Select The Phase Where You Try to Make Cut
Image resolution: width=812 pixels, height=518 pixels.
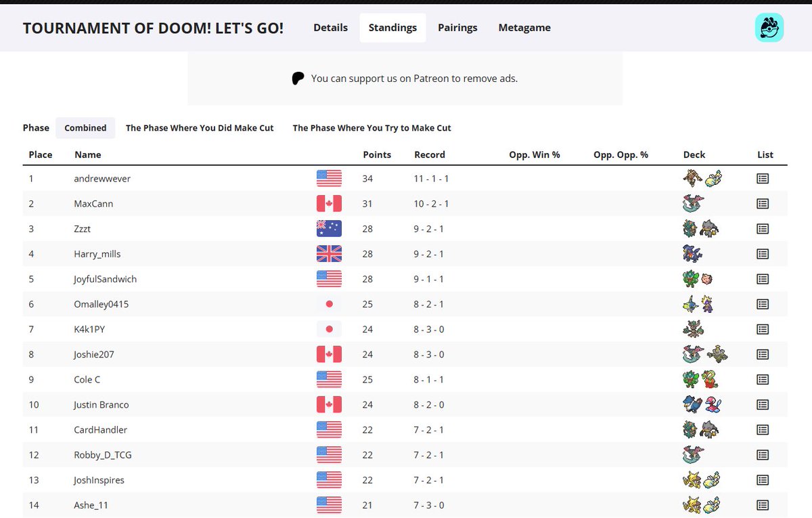pyautogui.click(x=371, y=128)
